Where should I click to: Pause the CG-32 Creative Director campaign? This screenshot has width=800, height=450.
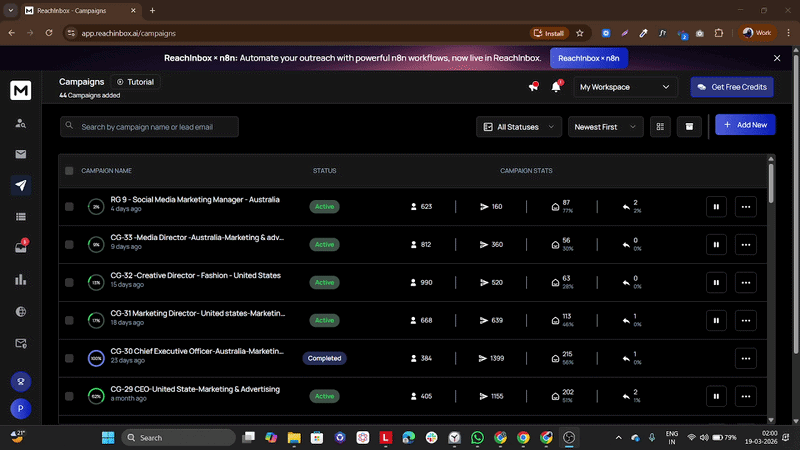pyautogui.click(x=716, y=282)
